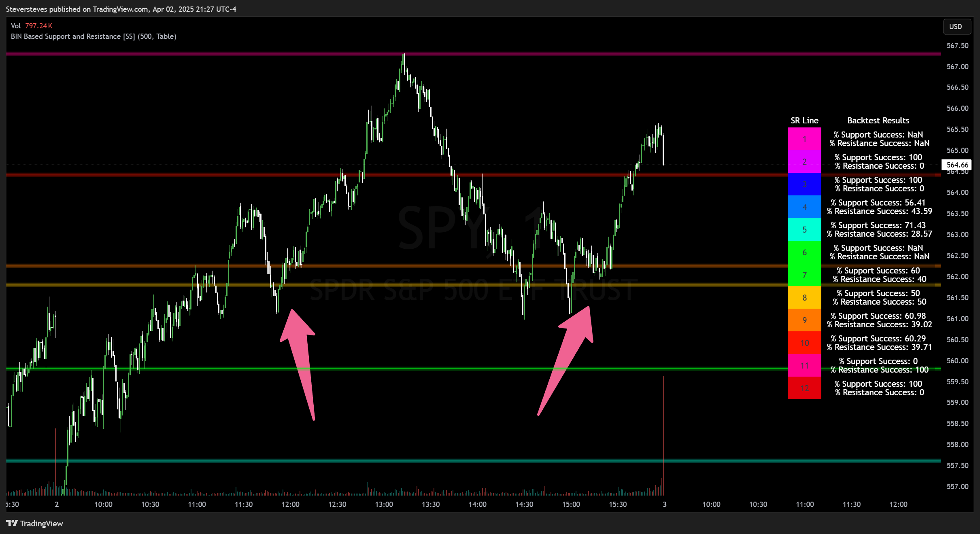Click SR Line 9 orange swatch
The width and height of the screenshot is (980, 534).
[x=804, y=320]
